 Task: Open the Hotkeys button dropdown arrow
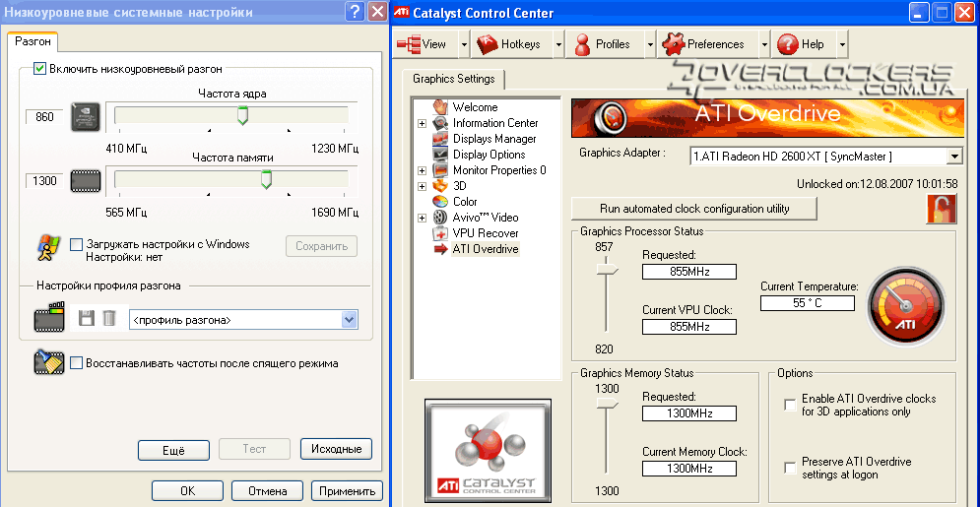558,44
